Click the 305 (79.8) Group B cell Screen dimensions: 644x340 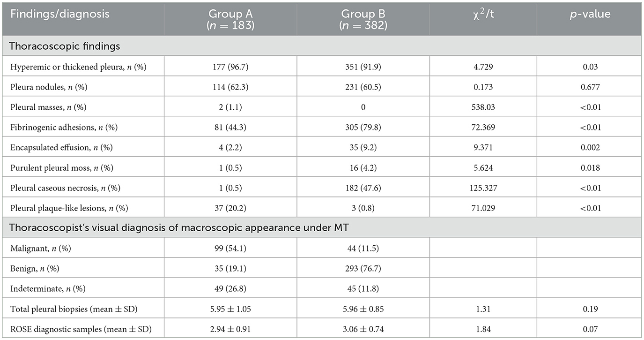pyautogui.click(x=363, y=127)
